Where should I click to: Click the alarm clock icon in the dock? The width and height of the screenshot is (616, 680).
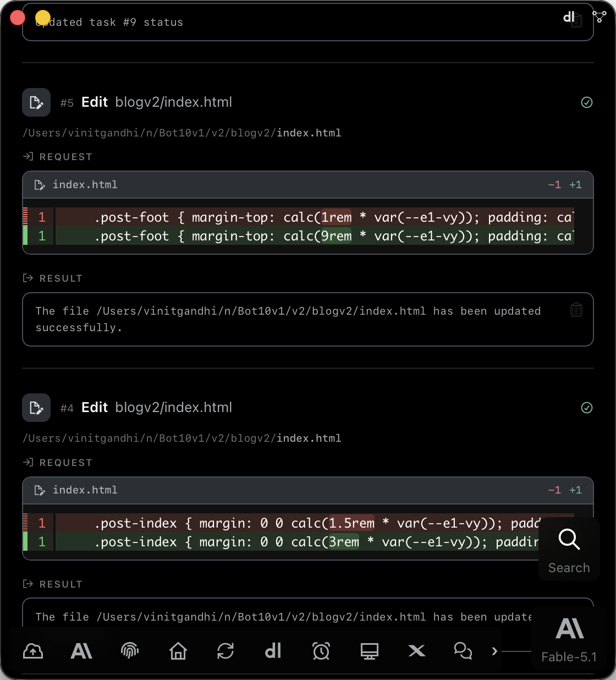[x=321, y=651]
